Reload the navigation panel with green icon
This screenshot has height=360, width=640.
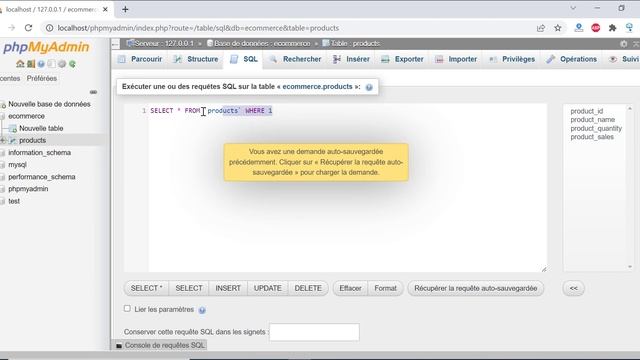[72, 64]
